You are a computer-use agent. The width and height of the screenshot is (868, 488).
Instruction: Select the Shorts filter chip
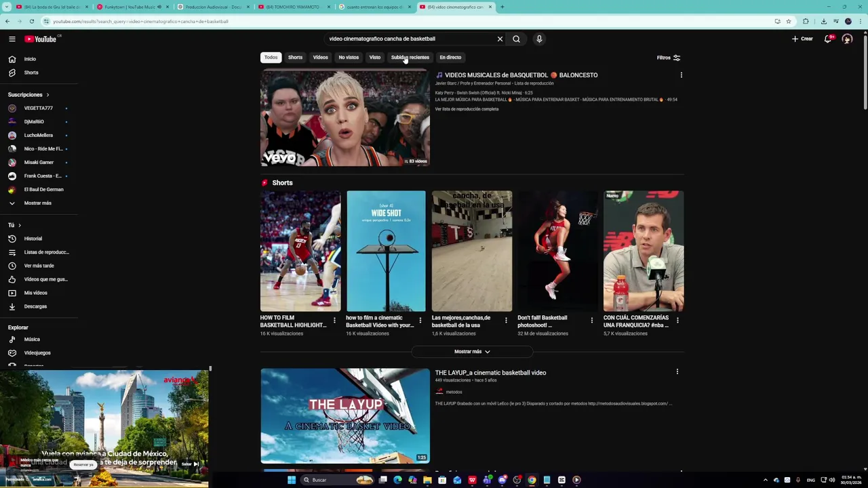click(295, 58)
